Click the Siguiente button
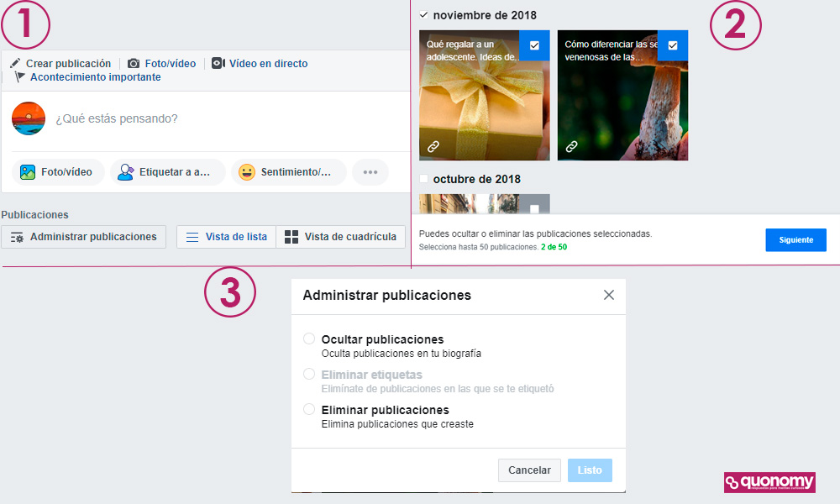Screen dimensions: 840x504 click(795, 240)
